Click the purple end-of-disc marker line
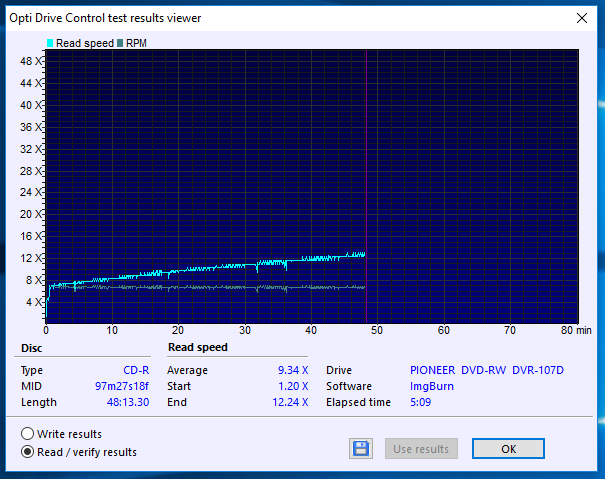Screen dimensions: 605x479 pyautogui.click(x=366, y=186)
